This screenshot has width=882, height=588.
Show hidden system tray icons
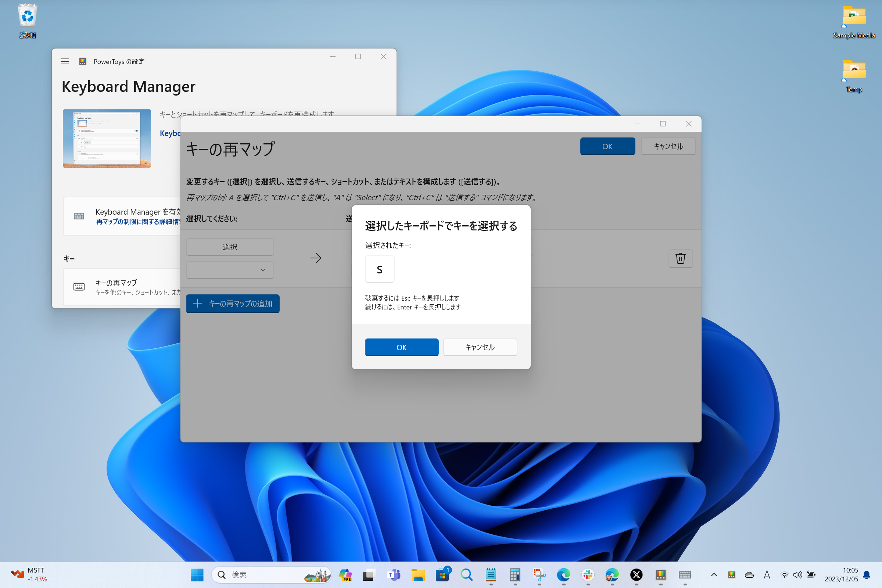714,574
